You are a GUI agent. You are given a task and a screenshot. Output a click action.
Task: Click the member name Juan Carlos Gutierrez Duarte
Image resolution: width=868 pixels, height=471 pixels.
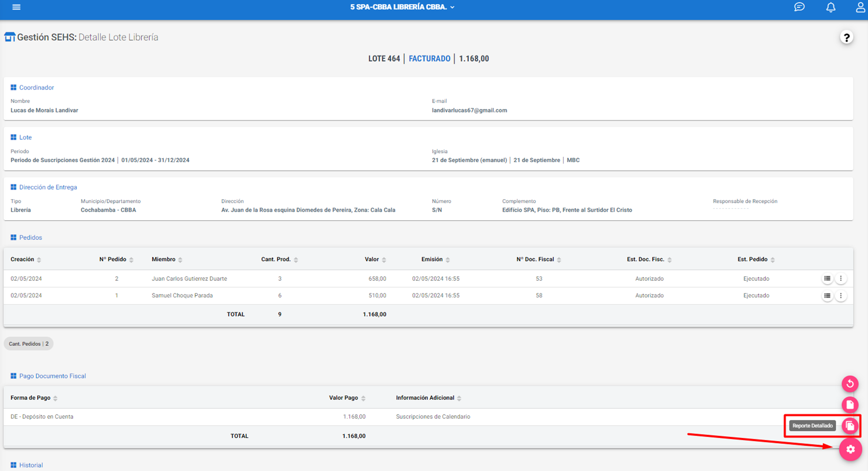(x=189, y=278)
